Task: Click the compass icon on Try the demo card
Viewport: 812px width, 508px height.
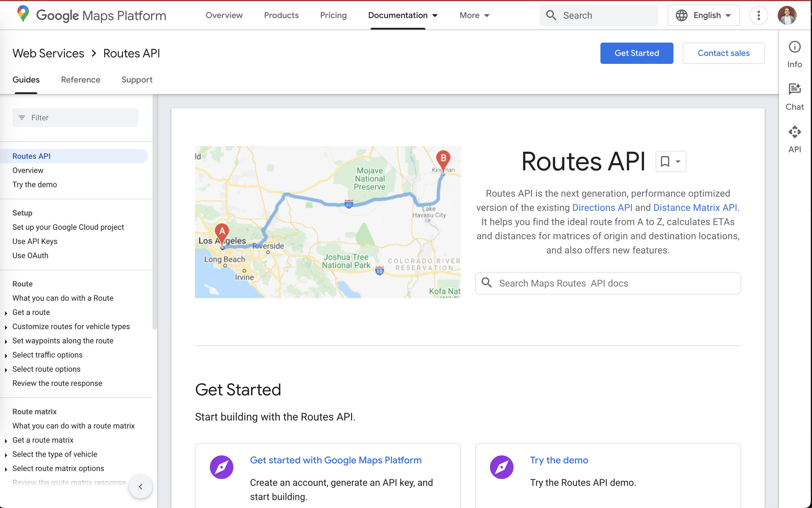Action: coord(501,467)
